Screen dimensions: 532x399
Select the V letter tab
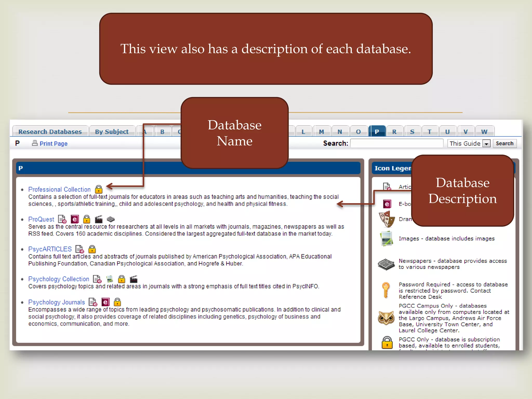click(x=465, y=131)
